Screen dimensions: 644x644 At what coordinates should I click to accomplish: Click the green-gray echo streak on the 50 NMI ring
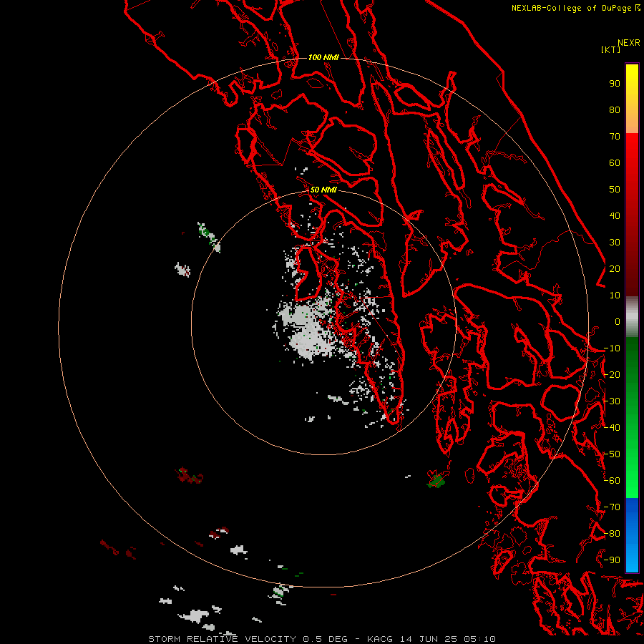click(209, 237)
